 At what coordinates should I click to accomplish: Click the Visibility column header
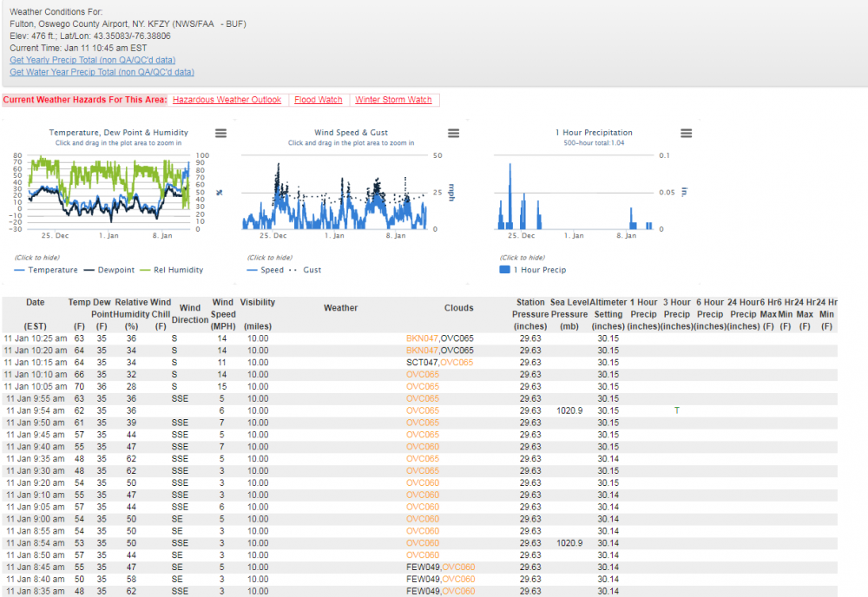click(x=258, y=314)
